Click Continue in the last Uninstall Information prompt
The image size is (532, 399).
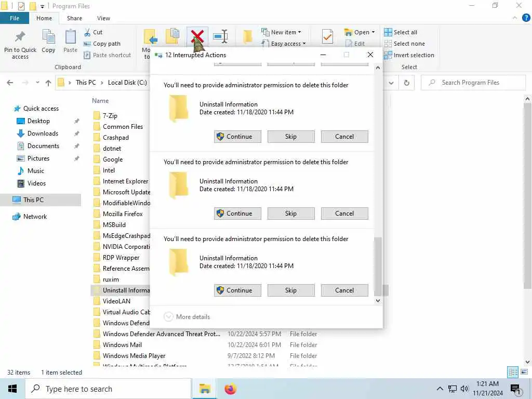point(237,290)
